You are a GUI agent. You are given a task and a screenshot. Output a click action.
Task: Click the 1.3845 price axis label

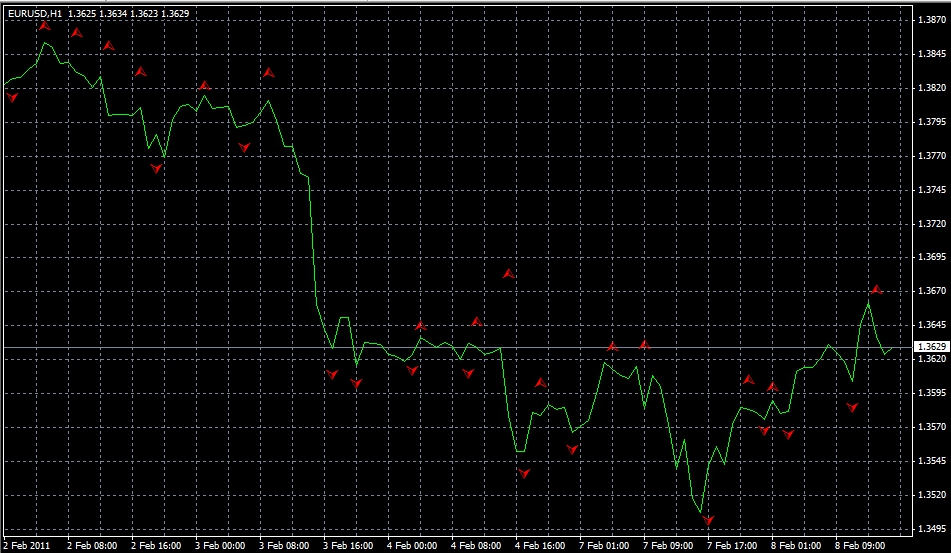930,54
